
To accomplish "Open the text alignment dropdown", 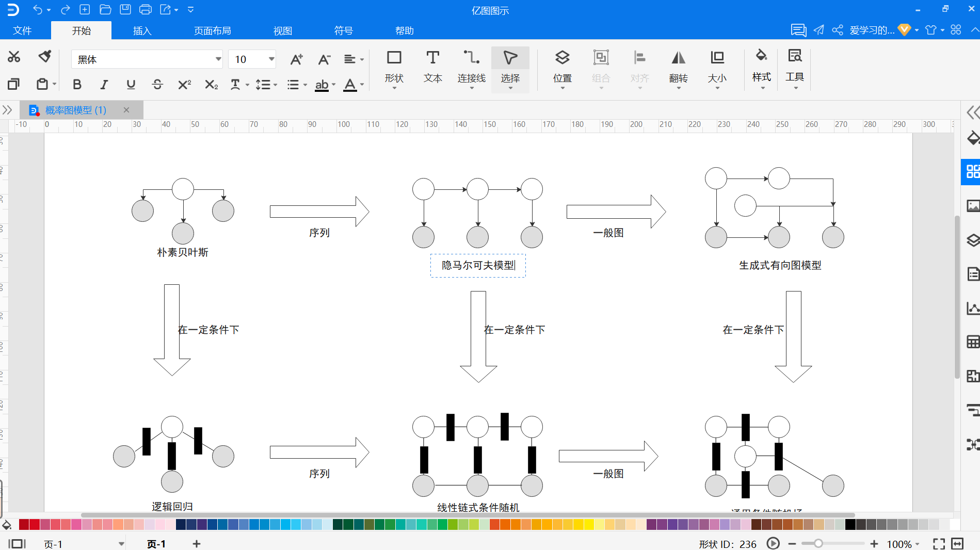I will tap(354, 59).
